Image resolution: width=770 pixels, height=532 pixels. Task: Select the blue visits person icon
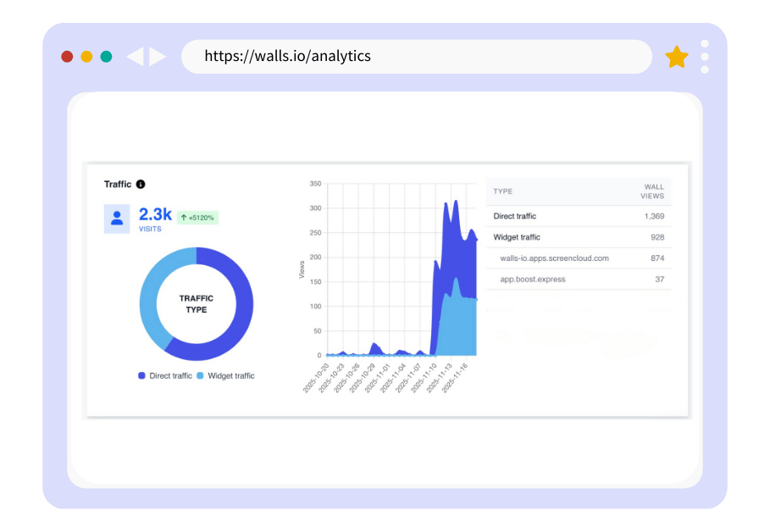click(x=117, y=219)
